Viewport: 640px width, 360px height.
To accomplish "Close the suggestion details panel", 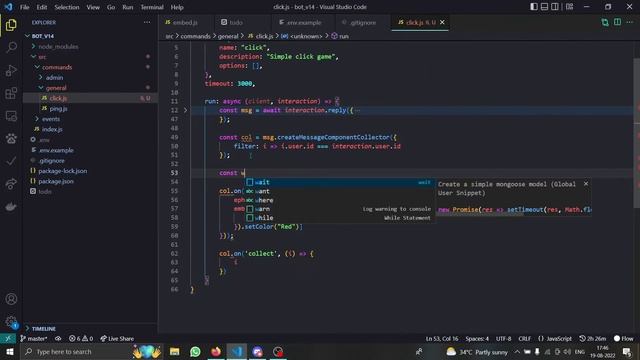I will (x=586, y=184).
